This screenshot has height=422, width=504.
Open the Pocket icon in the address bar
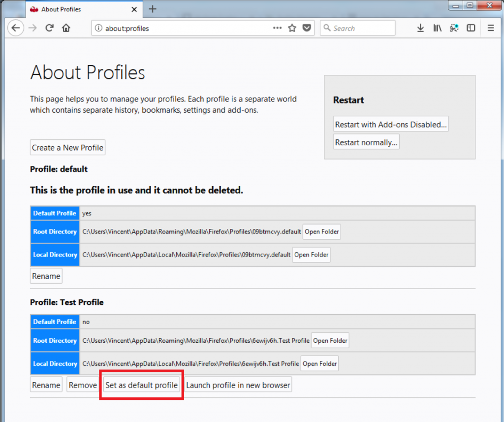[306, 28]
